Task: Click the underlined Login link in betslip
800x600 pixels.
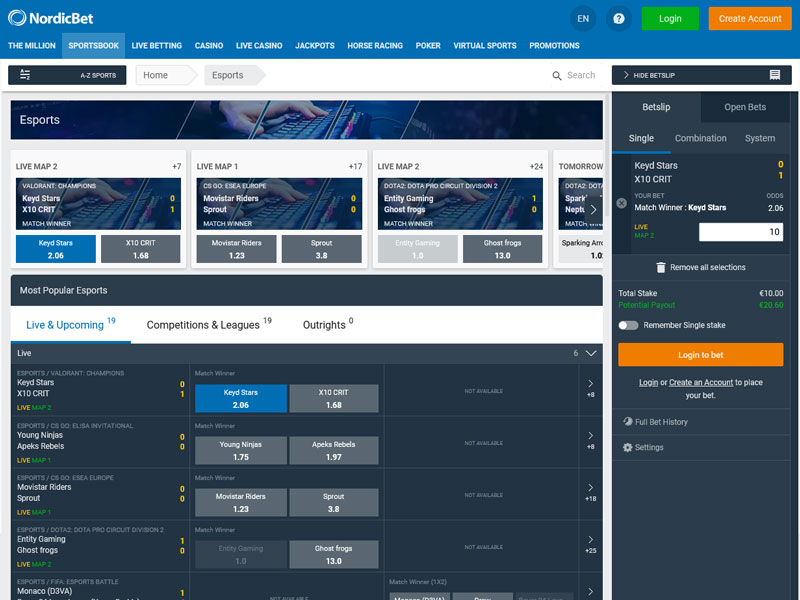Action: coord(648,383)
